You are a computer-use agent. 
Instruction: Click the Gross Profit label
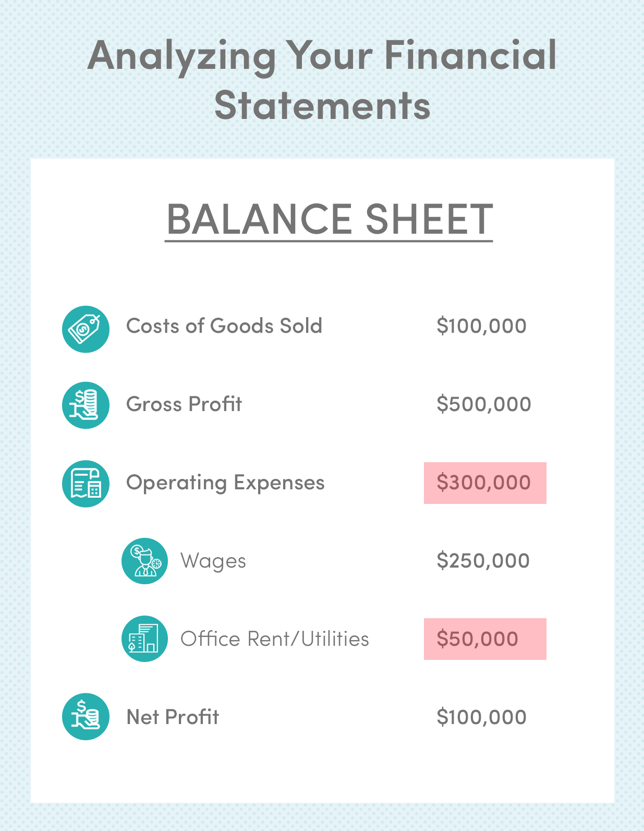[184, 404]
